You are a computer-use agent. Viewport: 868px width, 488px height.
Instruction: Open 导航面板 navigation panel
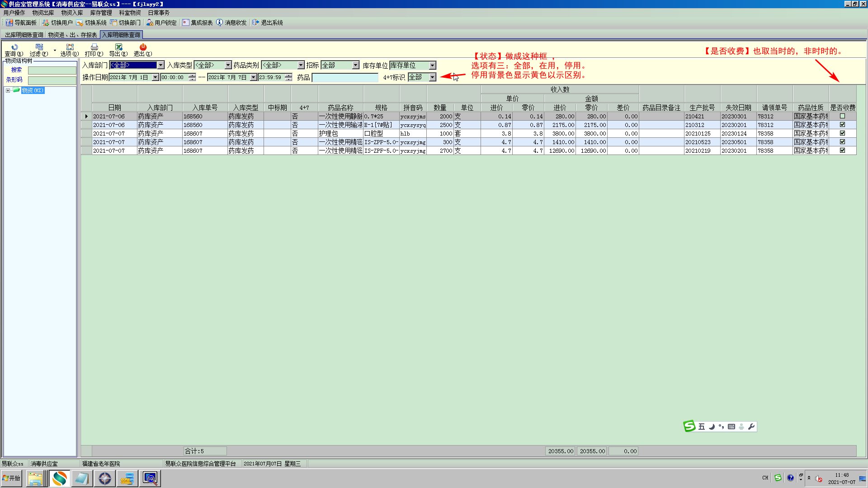click(21, 23)
